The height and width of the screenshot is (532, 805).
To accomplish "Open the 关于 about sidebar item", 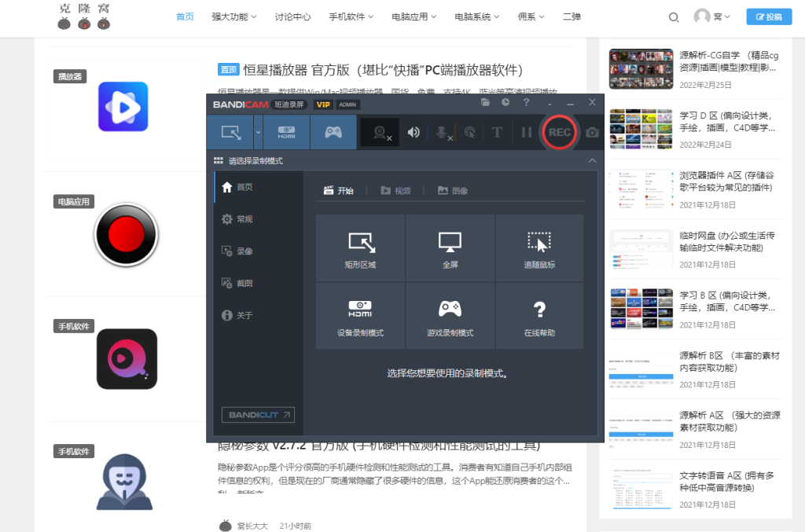I will (x=259, y=315).
